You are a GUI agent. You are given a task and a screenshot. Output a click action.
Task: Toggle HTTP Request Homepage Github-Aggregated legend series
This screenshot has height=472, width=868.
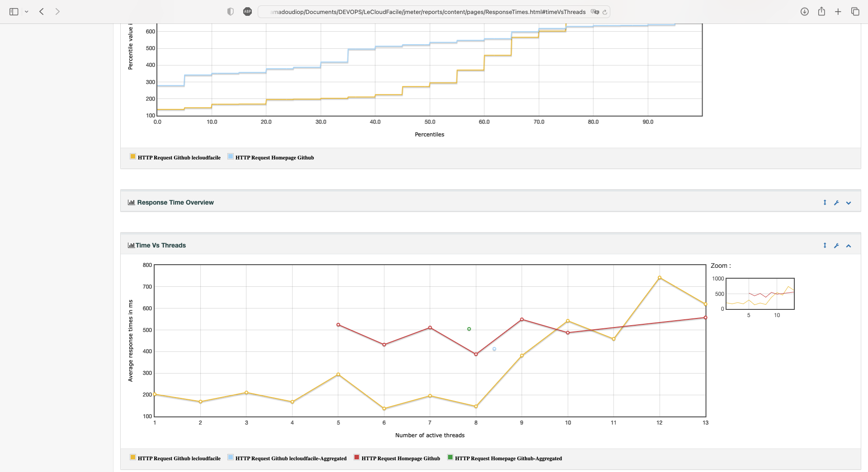click(x=508, y=458)
